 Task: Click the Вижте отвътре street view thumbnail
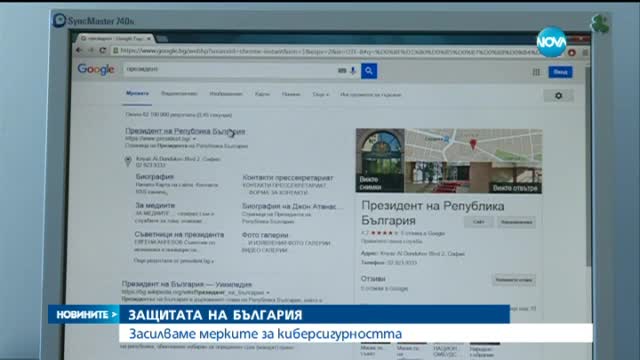(473, 177)
